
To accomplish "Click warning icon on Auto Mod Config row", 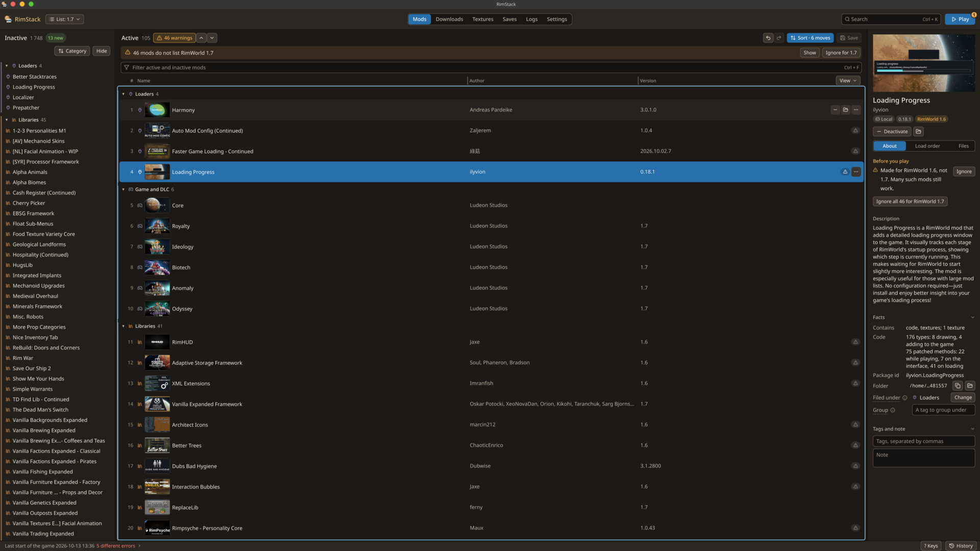I will pyautogui.click(x=855, y=131).
